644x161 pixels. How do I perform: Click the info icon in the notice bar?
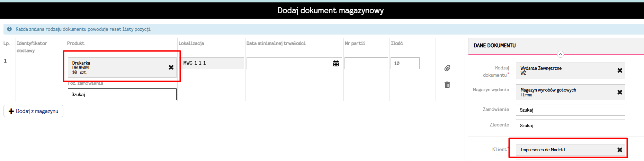coord(9,29)
